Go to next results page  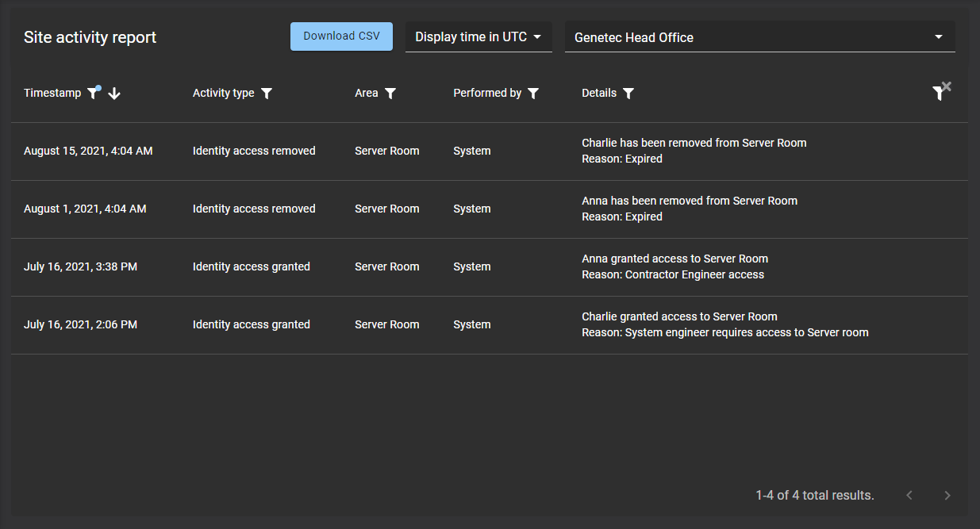click(x=947, y=495)
